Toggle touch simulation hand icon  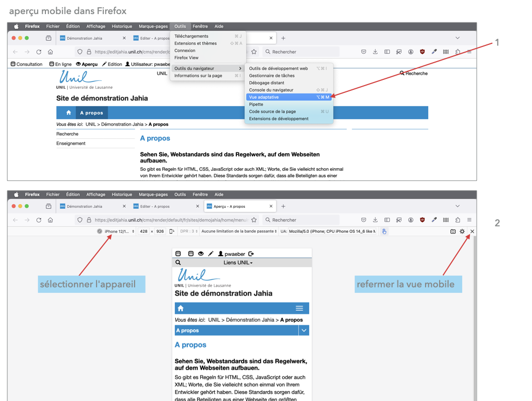384,231
